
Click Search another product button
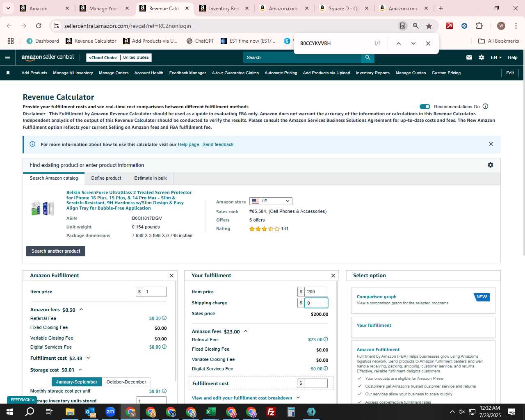pyautogui.click(x=56, y=251)
